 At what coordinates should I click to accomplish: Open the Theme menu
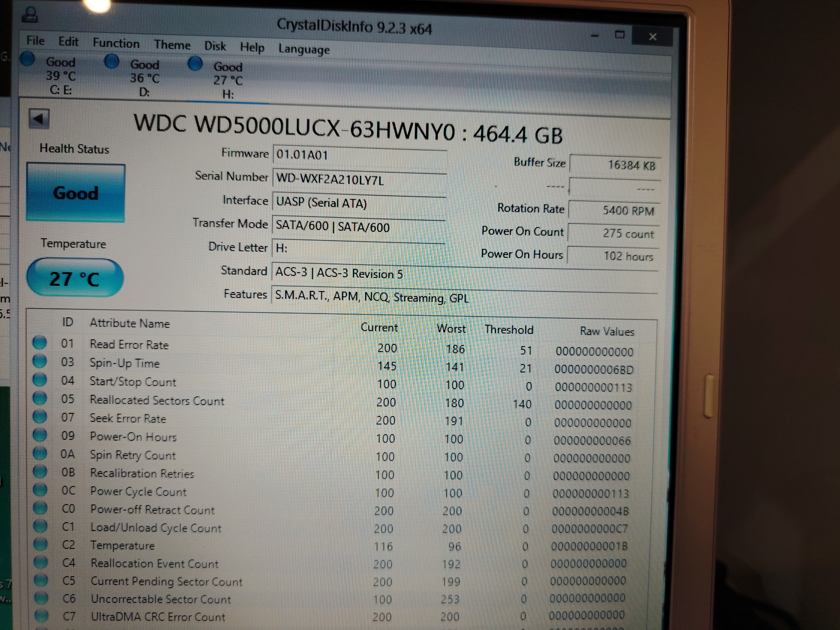pos(172,45)
